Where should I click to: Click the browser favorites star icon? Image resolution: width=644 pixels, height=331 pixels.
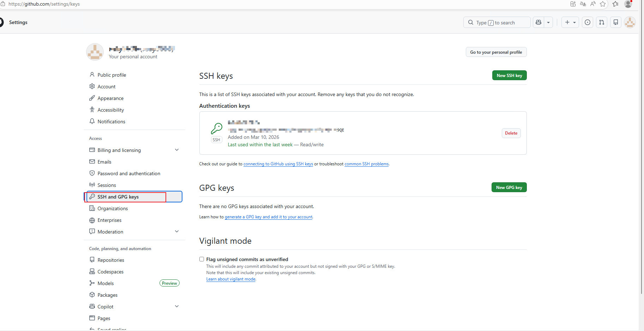pyautogui.click(x=603, y=4)
